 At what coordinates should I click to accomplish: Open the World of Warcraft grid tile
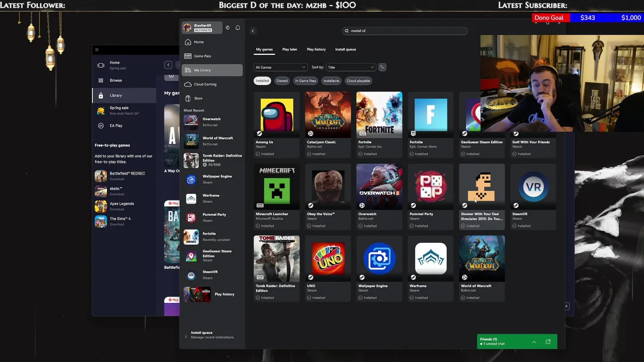click(482, 268)
